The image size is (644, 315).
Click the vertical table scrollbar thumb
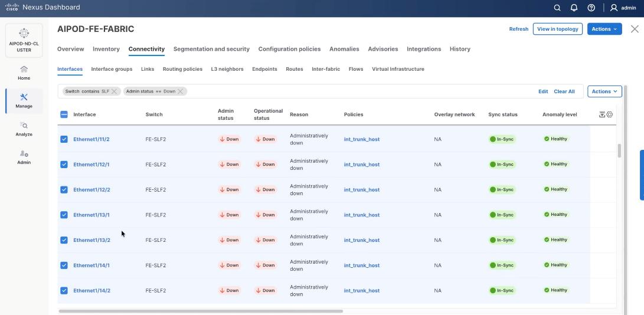tap(619, 150)
